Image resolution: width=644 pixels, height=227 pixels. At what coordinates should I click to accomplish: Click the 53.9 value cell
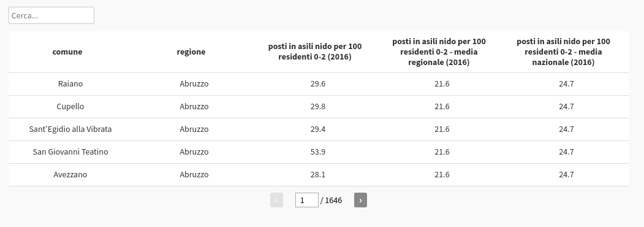click(x=318, y=152)
